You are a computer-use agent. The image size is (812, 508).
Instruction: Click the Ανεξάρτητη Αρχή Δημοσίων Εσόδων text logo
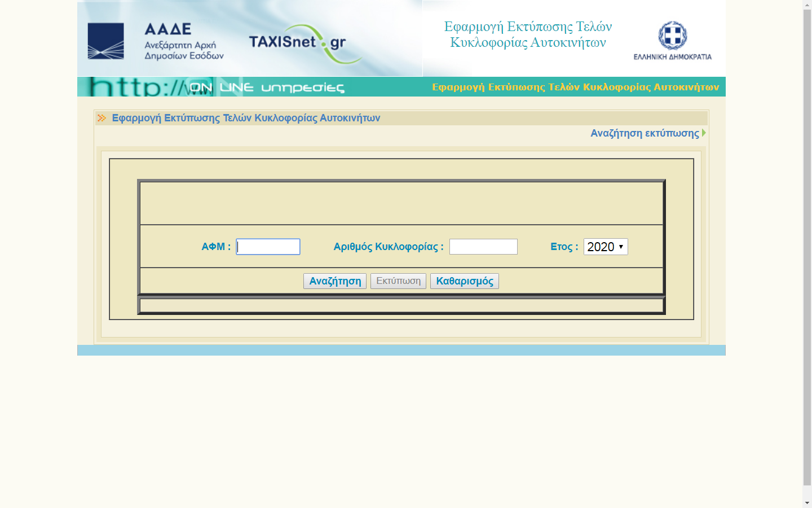(184, 50)
